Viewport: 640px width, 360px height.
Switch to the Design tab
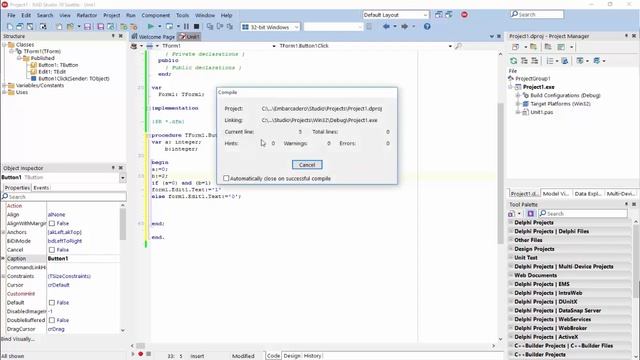click(292, 356)
